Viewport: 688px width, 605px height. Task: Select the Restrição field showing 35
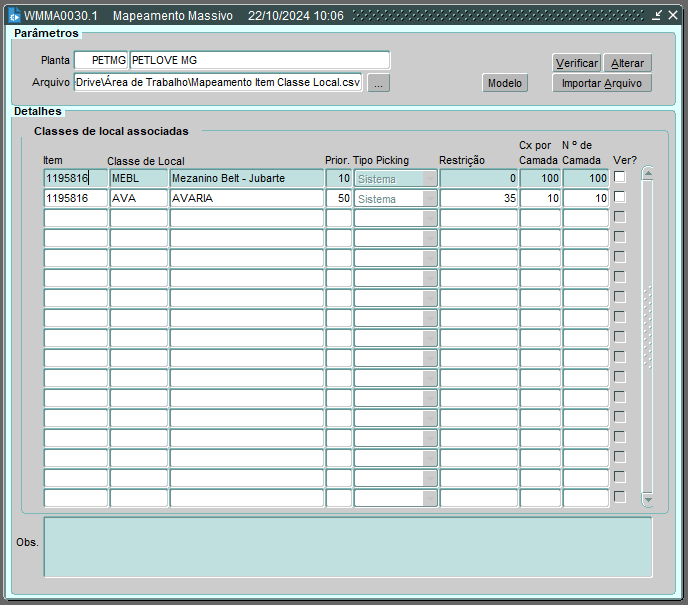point(478,198)
